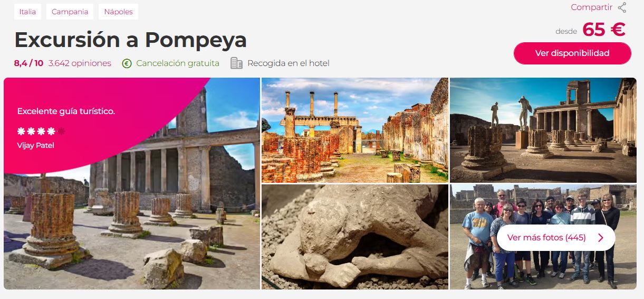The image size is (644, 299).
Task: Open the plaster body cast photo
Action: [355, 237]
